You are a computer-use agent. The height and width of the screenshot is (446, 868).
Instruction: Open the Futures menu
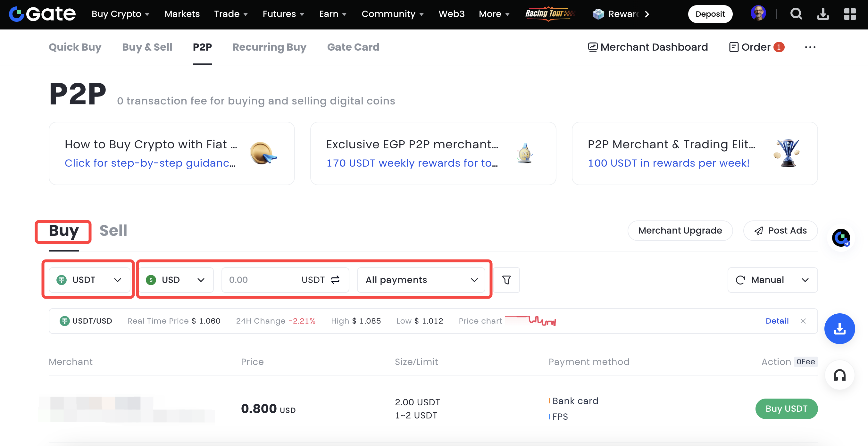283,14
